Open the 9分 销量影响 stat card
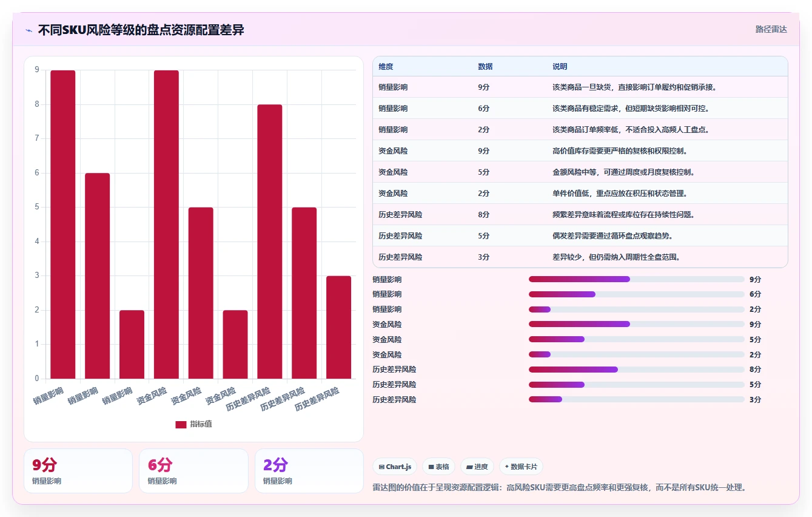Viewport: 812px width, 517px height. tap(78, 471)
